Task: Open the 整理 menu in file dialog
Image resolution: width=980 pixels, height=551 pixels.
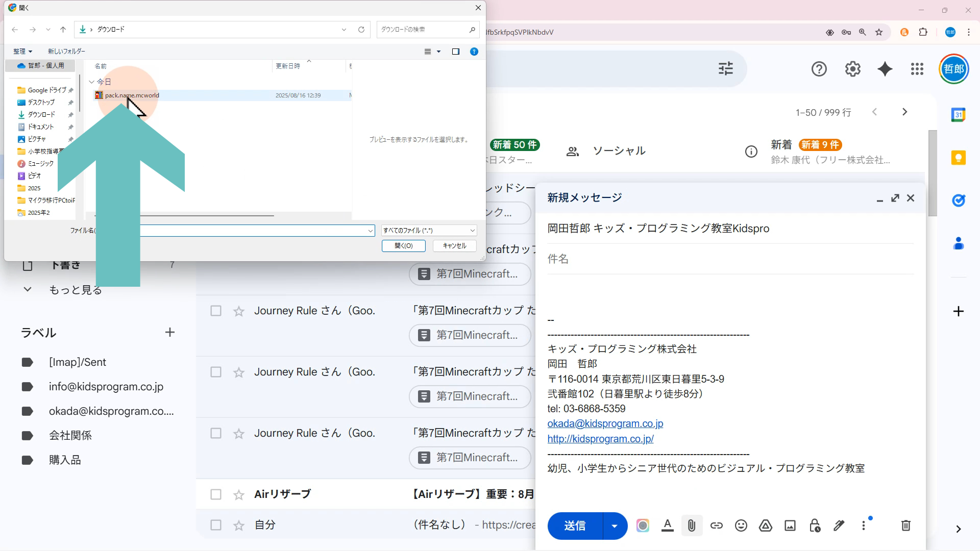Action: tap(22, 52)
